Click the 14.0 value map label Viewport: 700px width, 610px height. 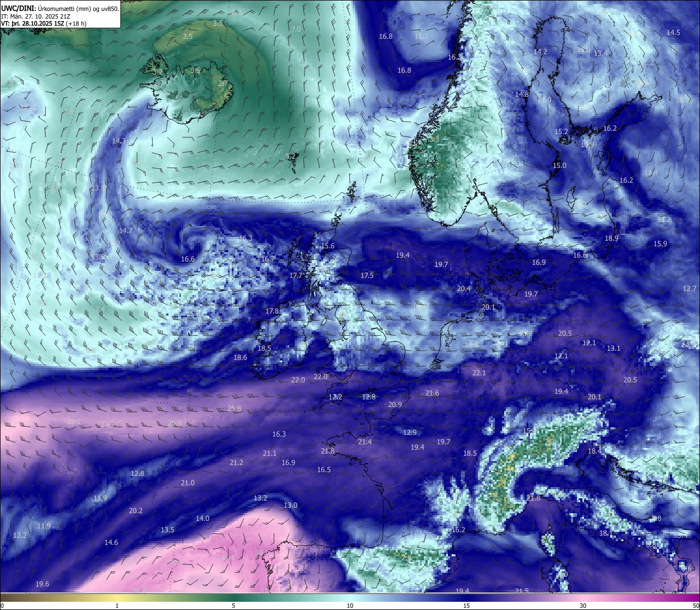(202, 518)
